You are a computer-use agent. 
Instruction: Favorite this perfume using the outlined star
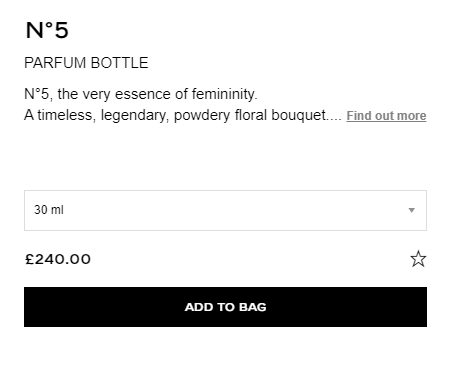pos(418,259)
